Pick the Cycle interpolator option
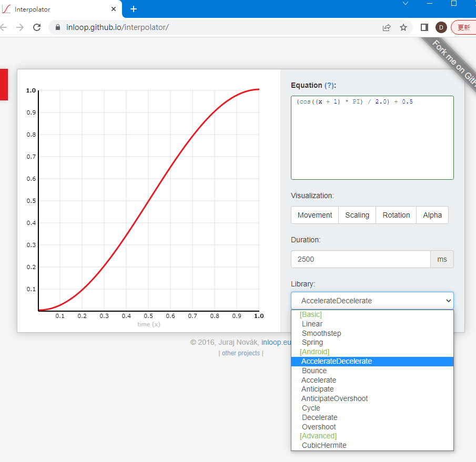This screenshot has height=462, width=476. (x=372, y=408)
